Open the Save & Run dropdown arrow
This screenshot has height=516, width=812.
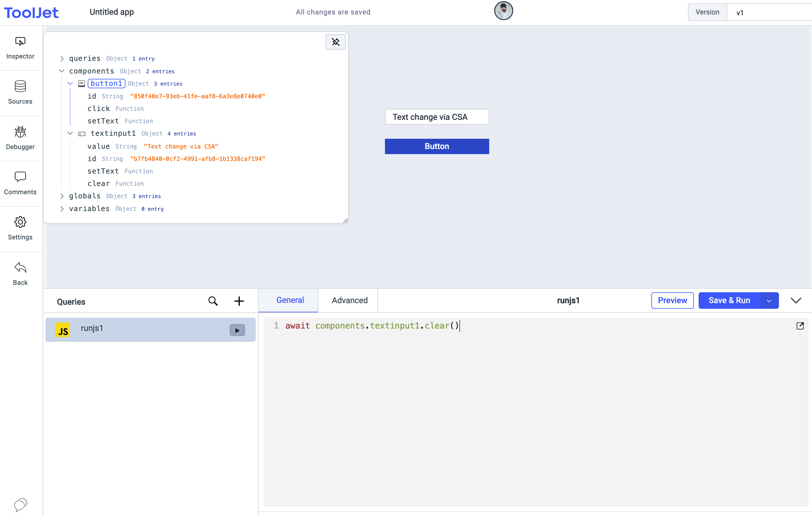tap(769, 301)
